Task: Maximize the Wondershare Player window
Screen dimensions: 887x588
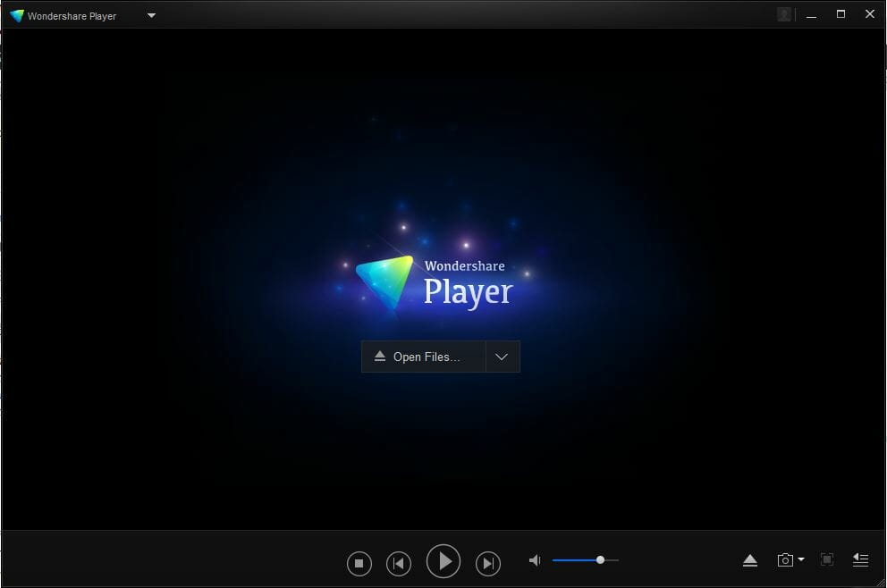Action: coord(841,14)
